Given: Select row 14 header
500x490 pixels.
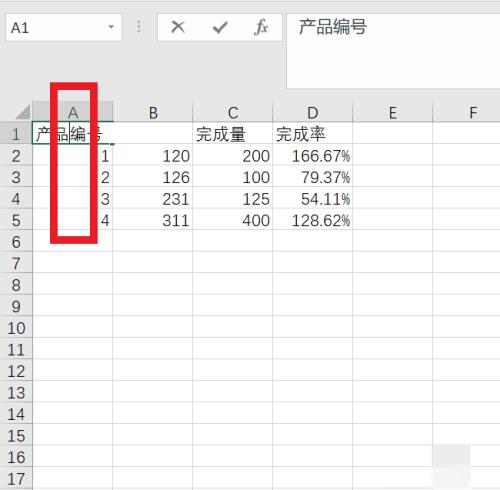Looking at the screenshot, I should [x=16, y=414].
